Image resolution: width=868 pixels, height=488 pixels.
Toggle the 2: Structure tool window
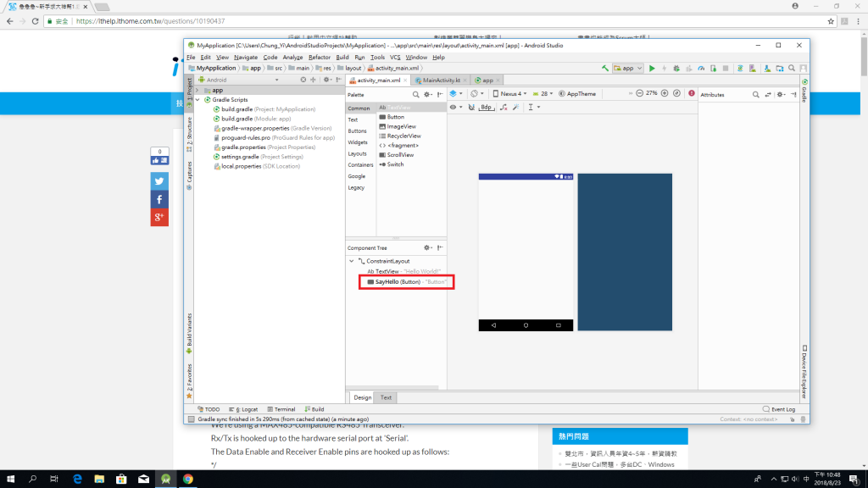click(189, 135)
